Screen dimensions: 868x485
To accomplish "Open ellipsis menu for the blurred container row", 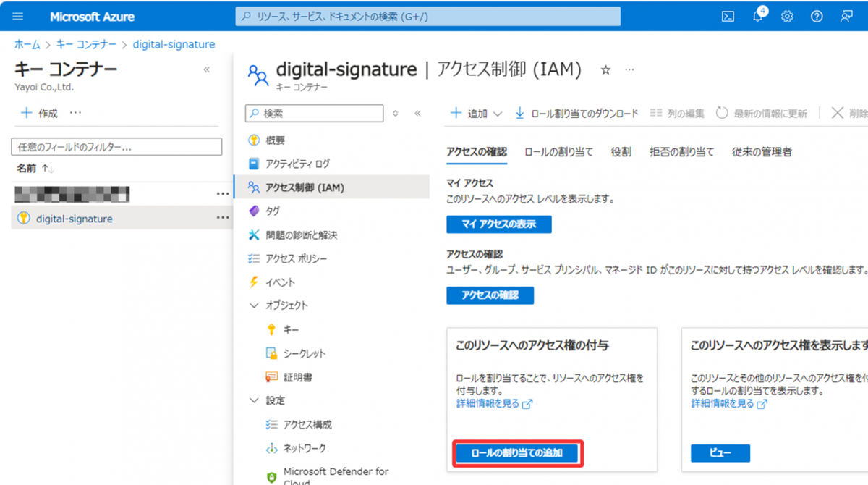I will [x=223, y=194].
